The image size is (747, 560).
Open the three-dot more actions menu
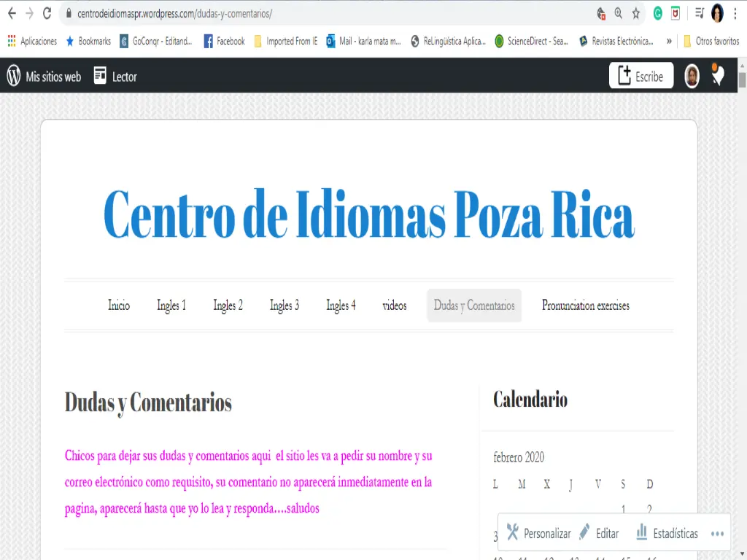point(718,533)
